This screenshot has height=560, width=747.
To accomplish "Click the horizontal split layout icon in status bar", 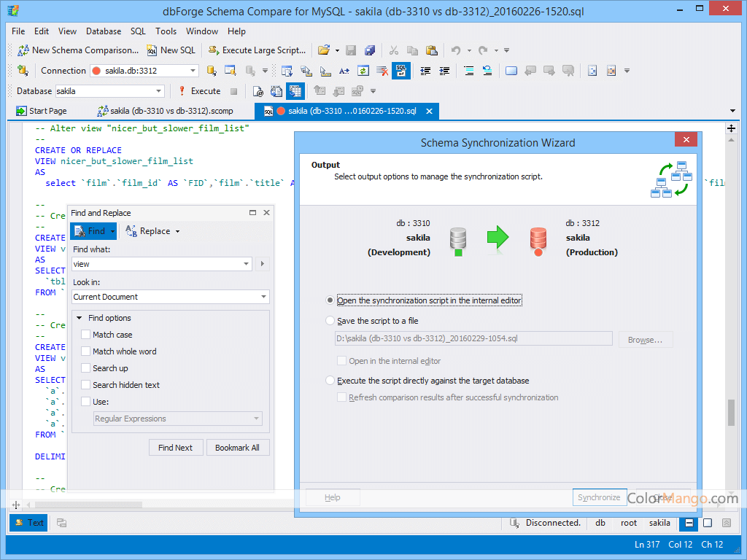I will coord(689,523).
